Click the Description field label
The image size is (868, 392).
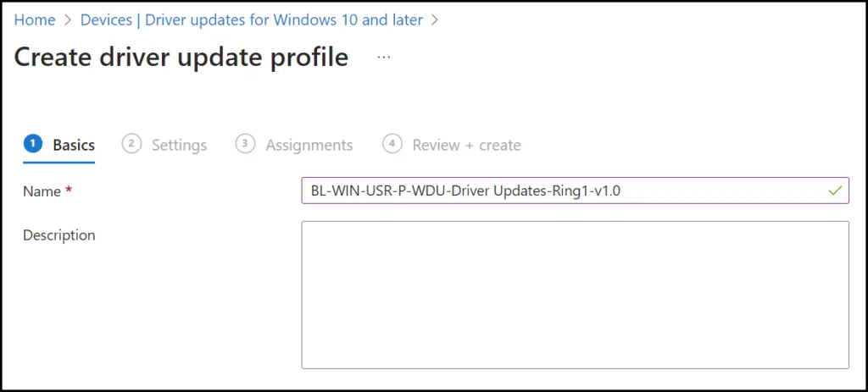click(x=59, y=235)
